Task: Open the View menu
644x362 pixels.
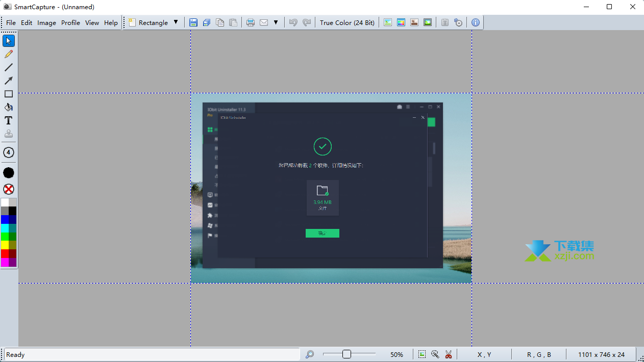Action: [x=92, y=22]
